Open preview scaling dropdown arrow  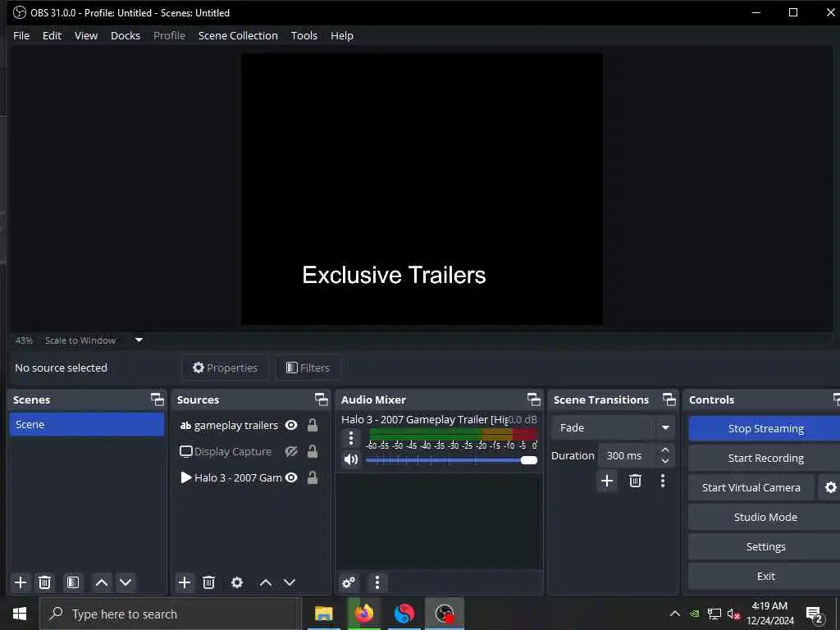point(139,340)
